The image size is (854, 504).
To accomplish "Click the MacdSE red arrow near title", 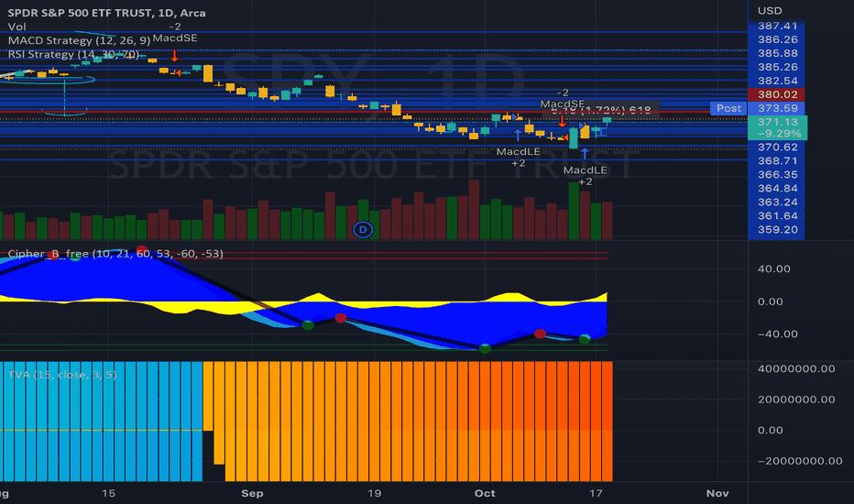I will pos(174,55).
